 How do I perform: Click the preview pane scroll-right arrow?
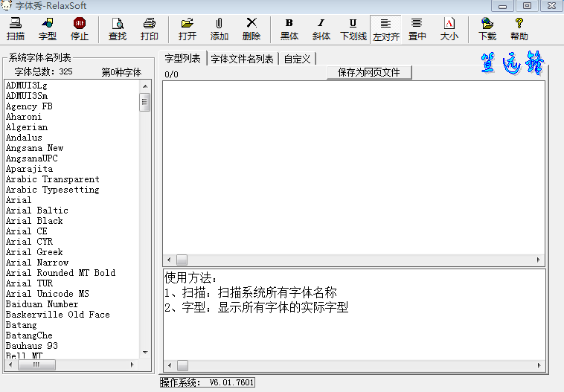click(539, 260)
